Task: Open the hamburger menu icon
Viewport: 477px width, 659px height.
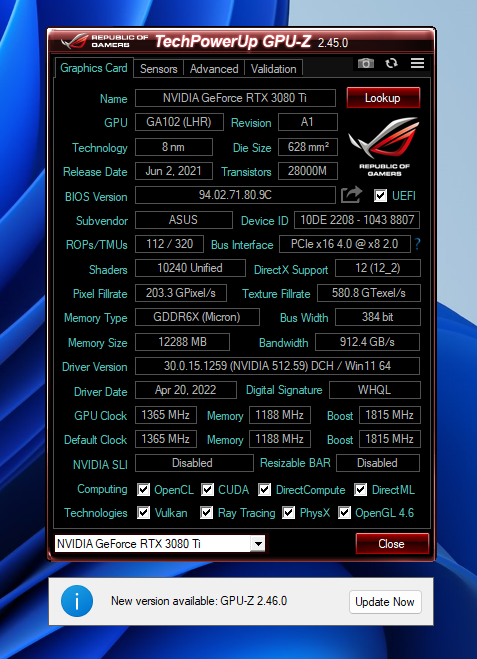Action: coord(417,63)
